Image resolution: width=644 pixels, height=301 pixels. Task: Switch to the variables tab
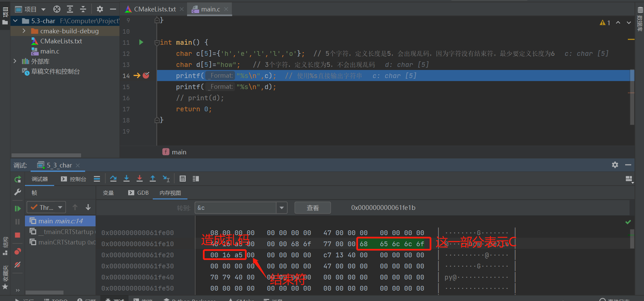pyautogui.click(x=108, y=193)
